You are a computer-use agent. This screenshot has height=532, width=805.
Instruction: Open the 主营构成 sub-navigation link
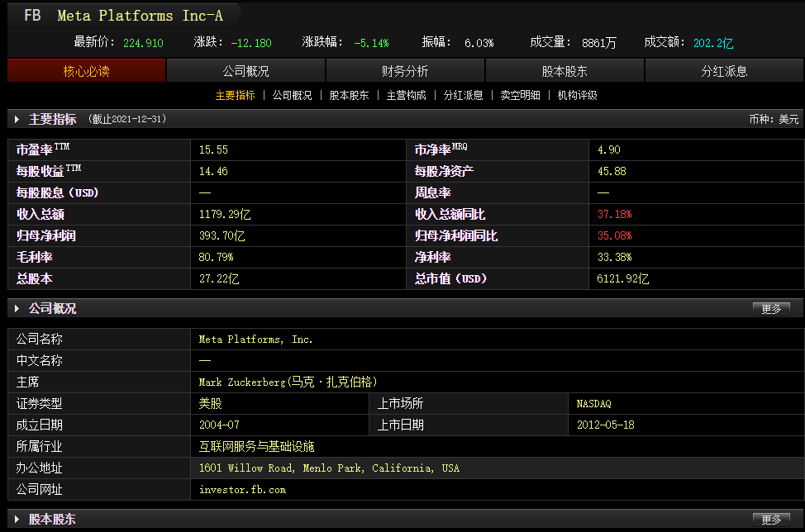406,96
